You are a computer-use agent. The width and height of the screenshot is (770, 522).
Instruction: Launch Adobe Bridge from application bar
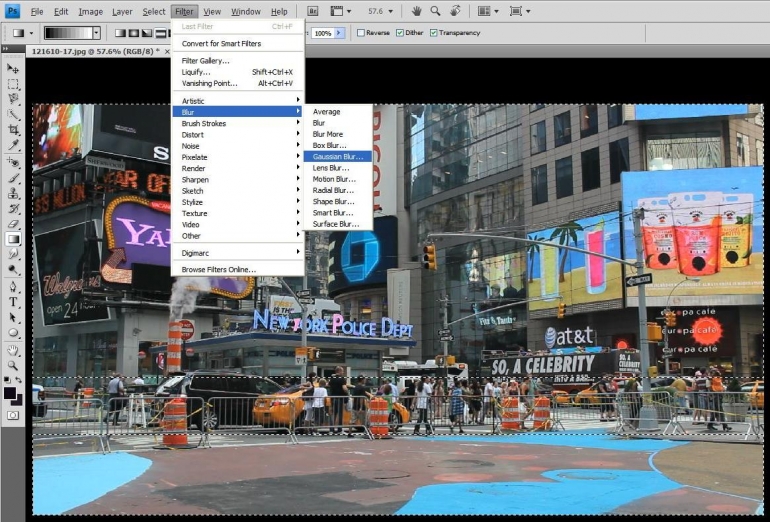[313, 11]
